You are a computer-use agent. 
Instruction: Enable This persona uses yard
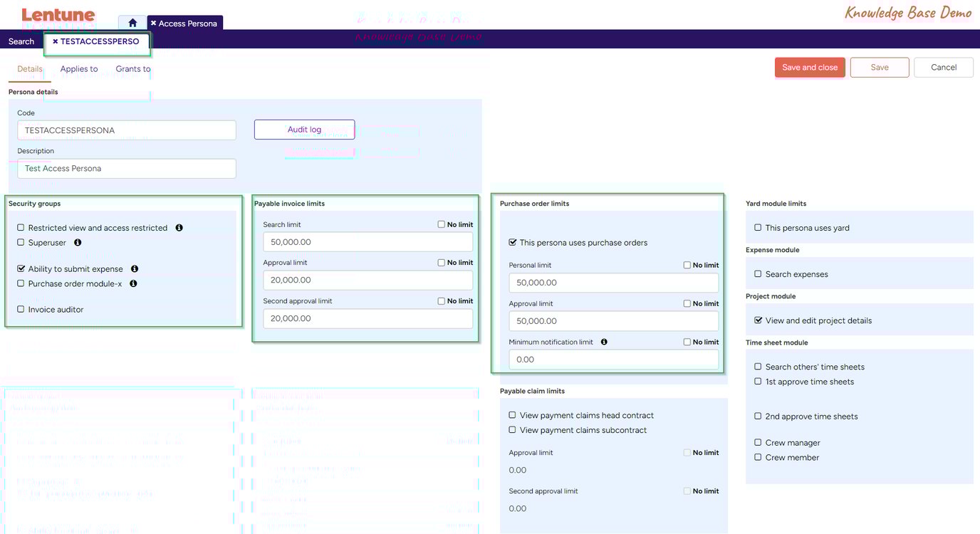pos(759,228)
